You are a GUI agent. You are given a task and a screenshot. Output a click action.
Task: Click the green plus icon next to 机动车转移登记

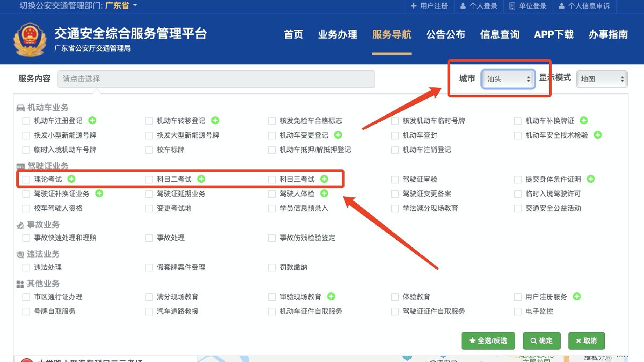point(215,121)
